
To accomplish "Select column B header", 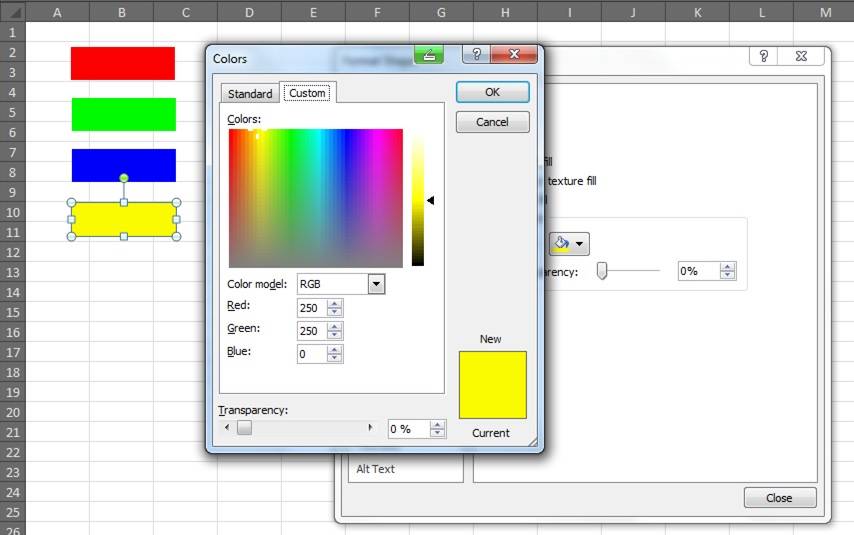I will pos(121,12).
